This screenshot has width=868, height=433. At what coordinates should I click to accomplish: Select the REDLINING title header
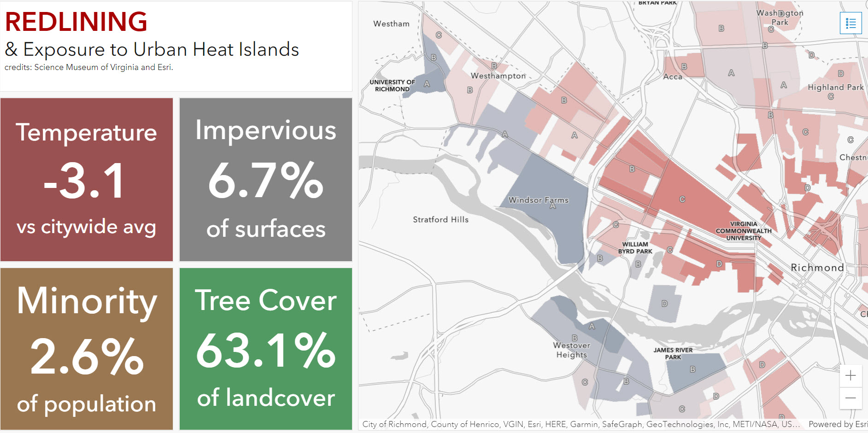(x=76, y=21)
